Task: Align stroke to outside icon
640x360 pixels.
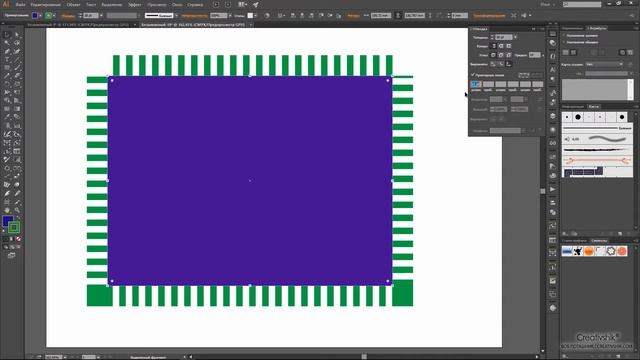Action: click(509, 64)
